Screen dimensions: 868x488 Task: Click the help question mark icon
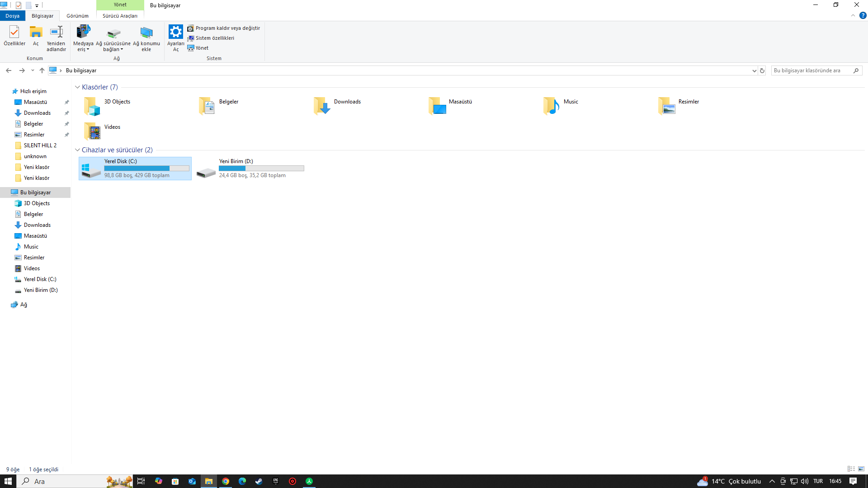click(863, 15)
